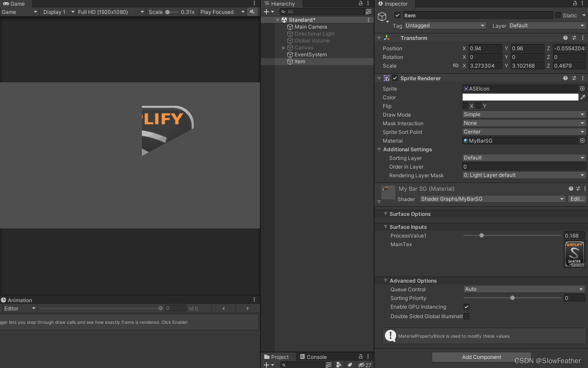The width and height of the screenshot is (588, 368).
Task: Open Transform component kebab menu
Action: coord(583,38)
